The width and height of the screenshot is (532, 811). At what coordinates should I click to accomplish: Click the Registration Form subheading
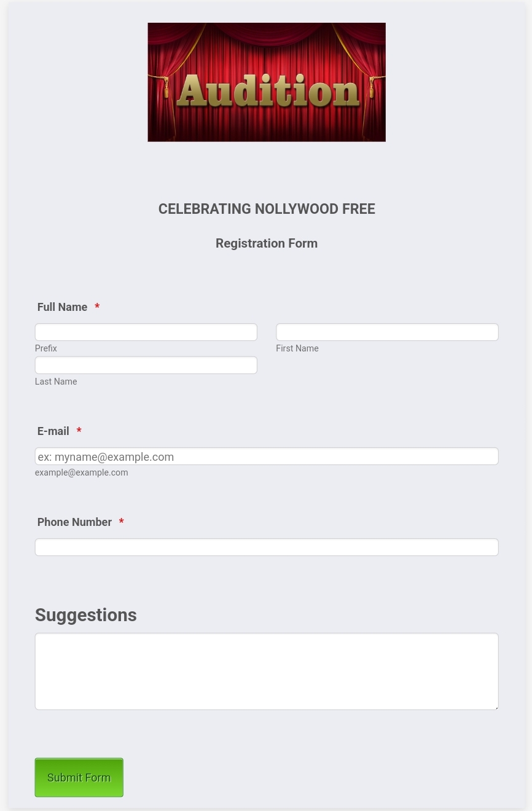point(267,243)
